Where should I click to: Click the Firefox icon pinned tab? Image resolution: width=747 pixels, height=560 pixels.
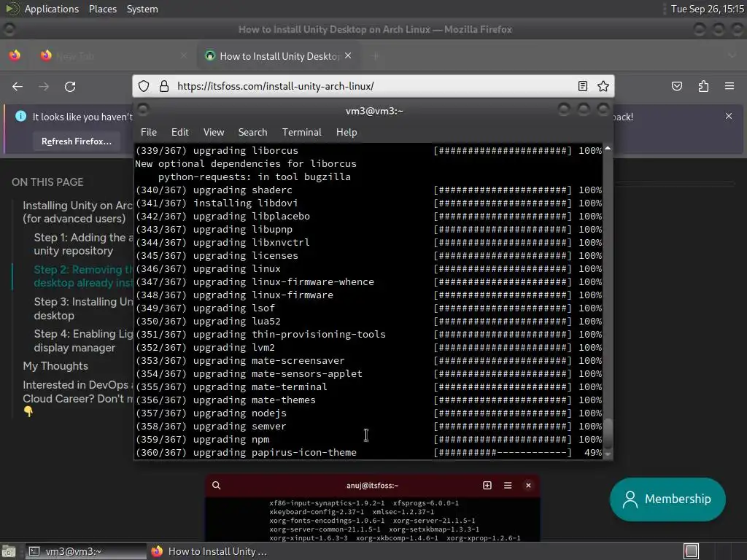(15, 55)
